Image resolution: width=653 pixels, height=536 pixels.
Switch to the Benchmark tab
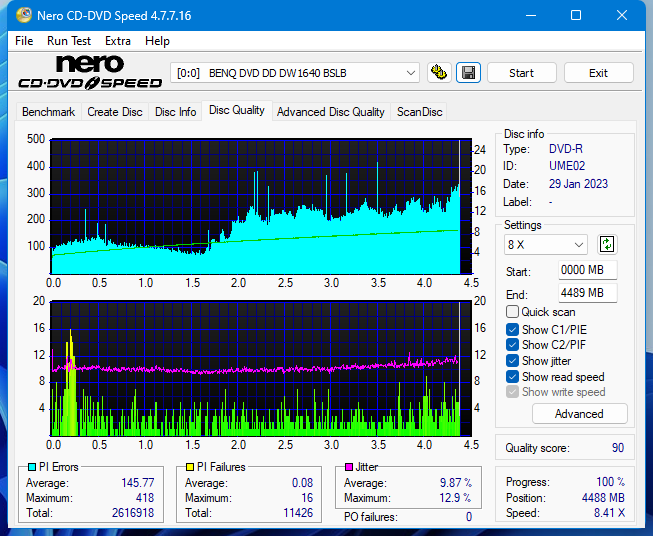pyautogui.click(x=48, y=112)
